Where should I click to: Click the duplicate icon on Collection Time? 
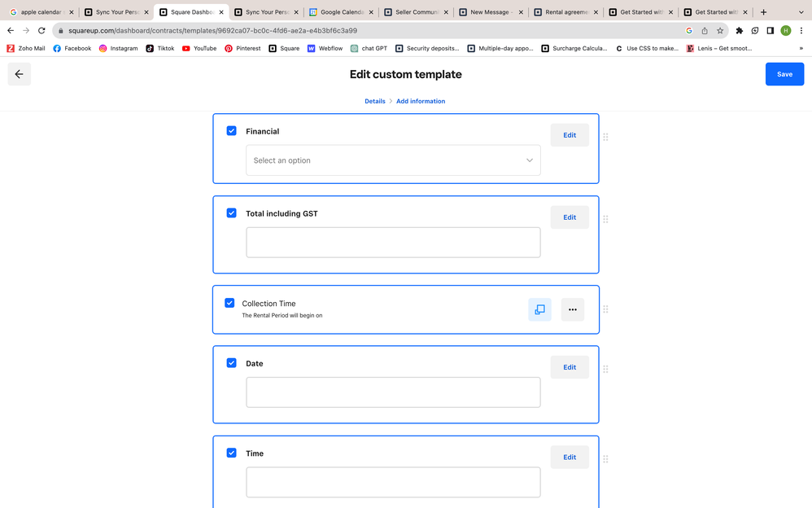pyautogui.click(x=539, y=309)
